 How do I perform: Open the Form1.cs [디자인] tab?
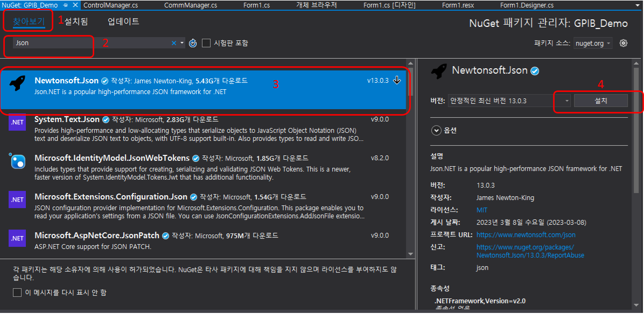(x=390, y=5)
